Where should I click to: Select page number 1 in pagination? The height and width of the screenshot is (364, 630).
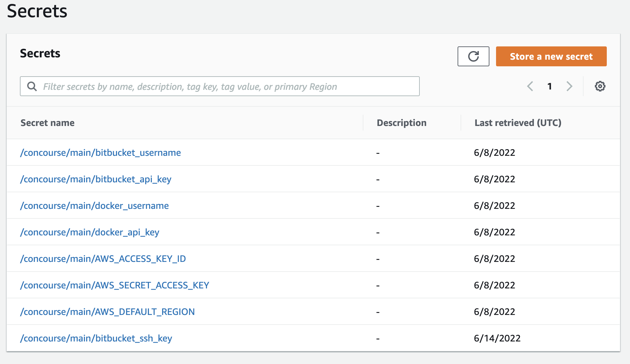click(x=549, y=86)
